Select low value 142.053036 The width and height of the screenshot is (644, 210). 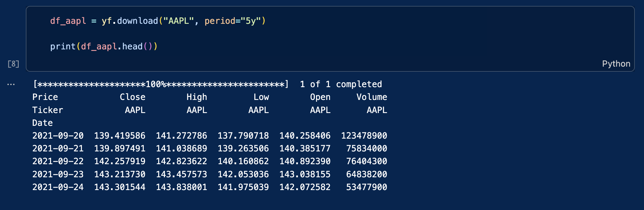coord(243,174)
